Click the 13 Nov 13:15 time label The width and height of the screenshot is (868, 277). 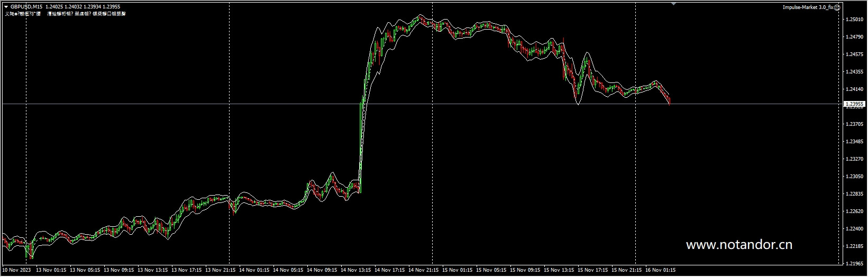152,270
